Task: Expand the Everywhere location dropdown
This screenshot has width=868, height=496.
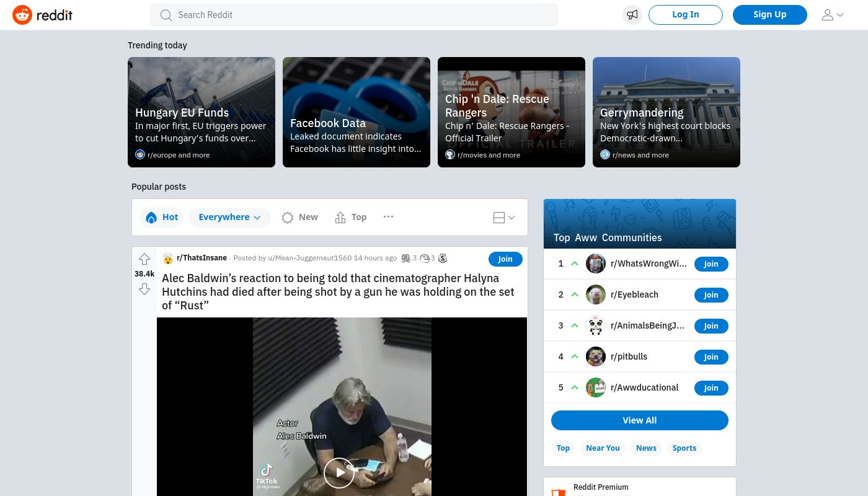Action: coord(229,218)
